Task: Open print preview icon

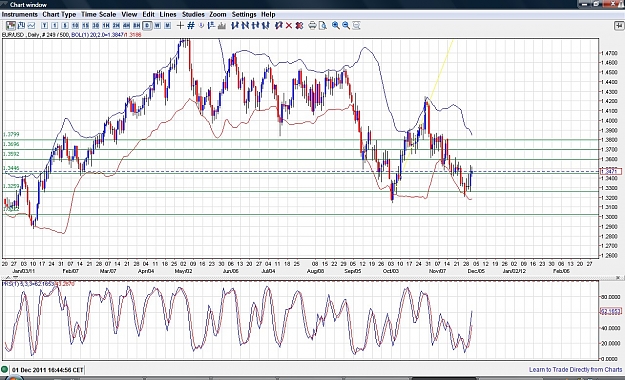Action: tap(323, 26)
